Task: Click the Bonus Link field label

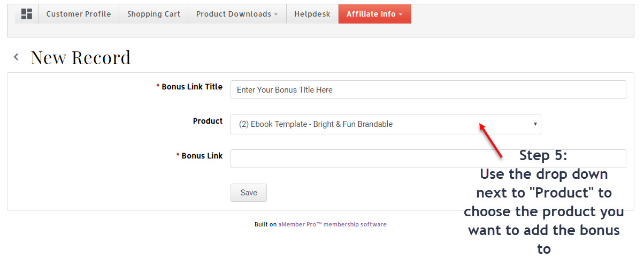Action: 200,156
